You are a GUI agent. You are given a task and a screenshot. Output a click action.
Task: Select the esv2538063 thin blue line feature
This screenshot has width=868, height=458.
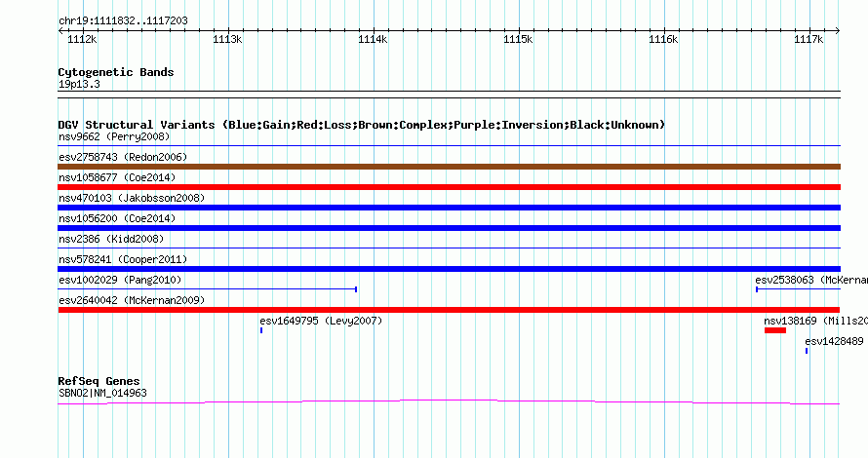click(798, 288)
